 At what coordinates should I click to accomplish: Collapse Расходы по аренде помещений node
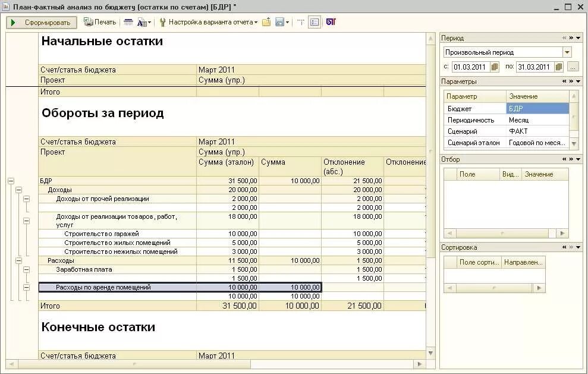(x=26, y=287)
